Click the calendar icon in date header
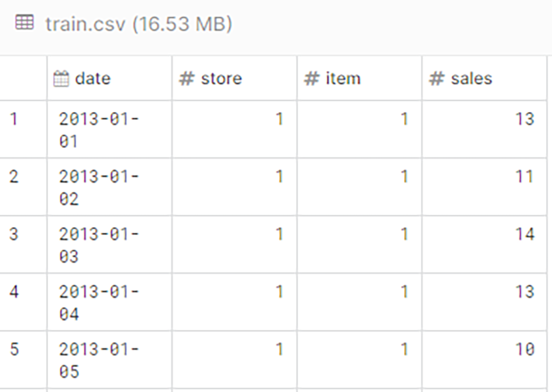 [x=61, y=79]
